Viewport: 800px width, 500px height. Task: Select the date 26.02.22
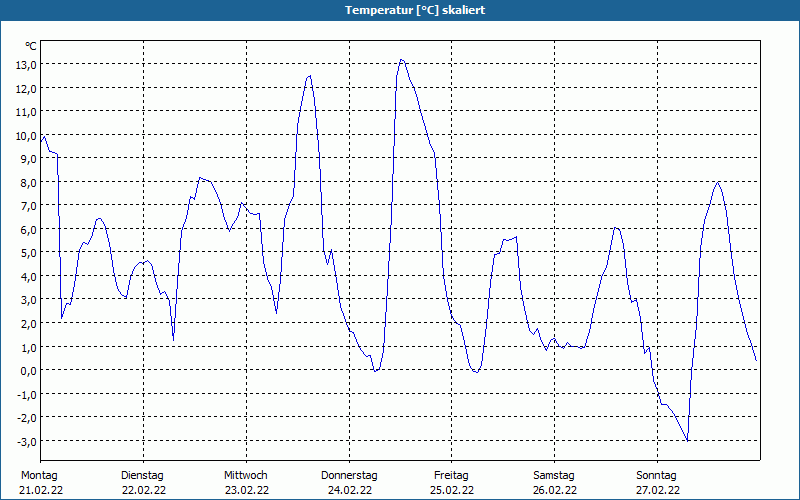pyautogui.click(x=555, y=490)
